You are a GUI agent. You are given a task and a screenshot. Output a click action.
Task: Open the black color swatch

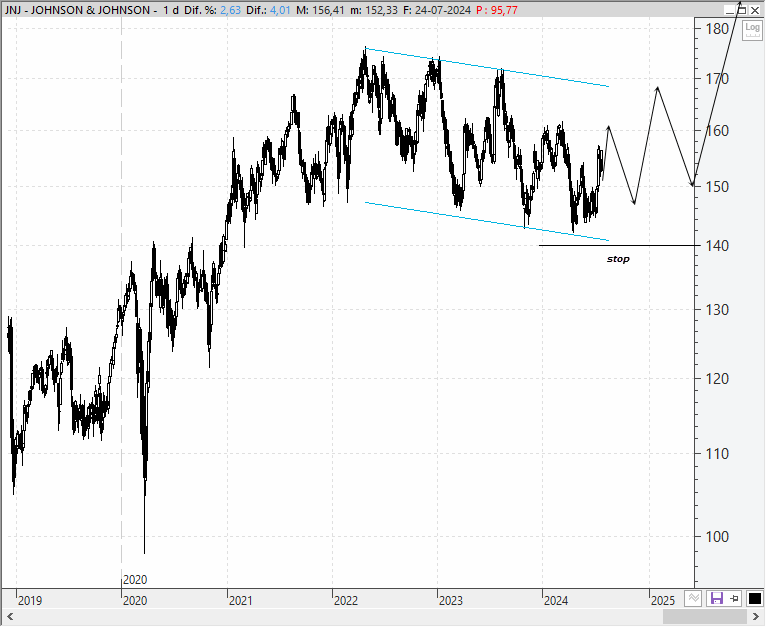[754, 598]
